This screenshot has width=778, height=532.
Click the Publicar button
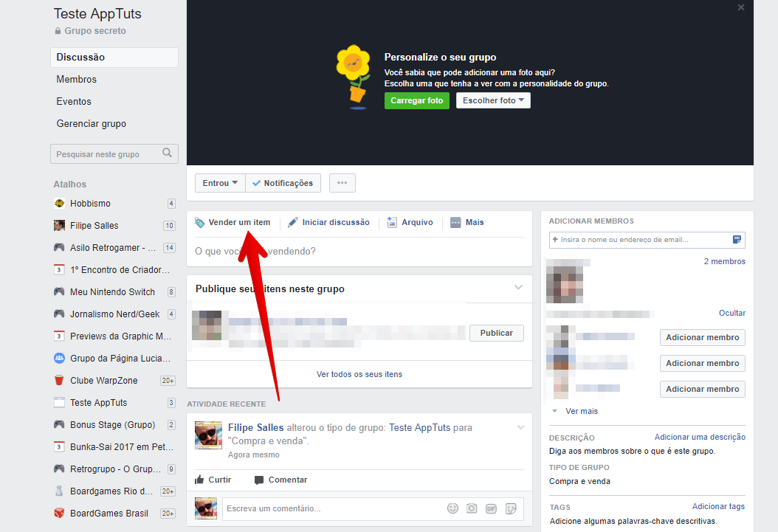pyautogui.click(x=497, y=334)
